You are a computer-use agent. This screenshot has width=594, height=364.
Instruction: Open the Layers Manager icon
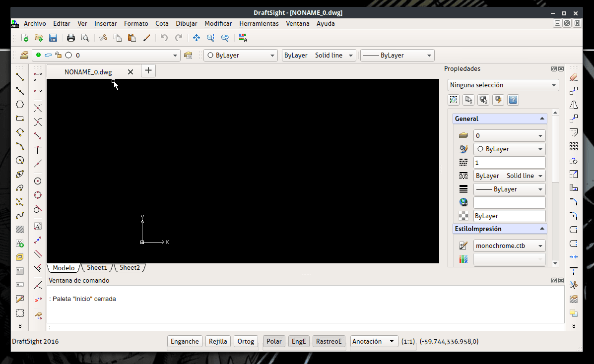click(x=24, y=56)
